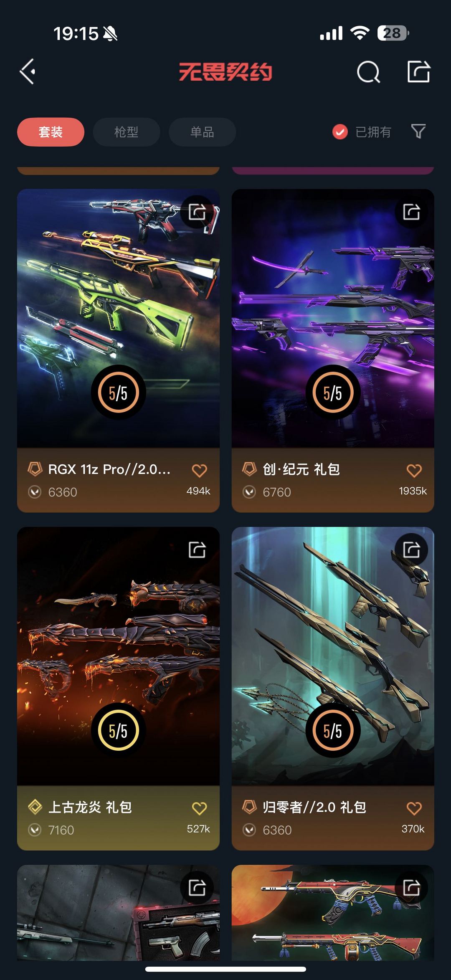451x980 pixels.
Task: Share the 创·纪元 礼包 card
Action: [x=411, y=212]
